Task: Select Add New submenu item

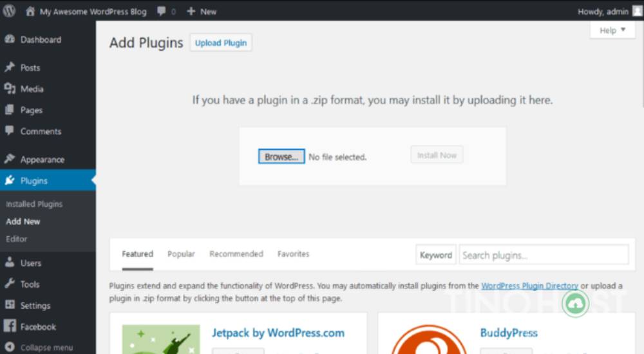Action: tap(23, 221)
